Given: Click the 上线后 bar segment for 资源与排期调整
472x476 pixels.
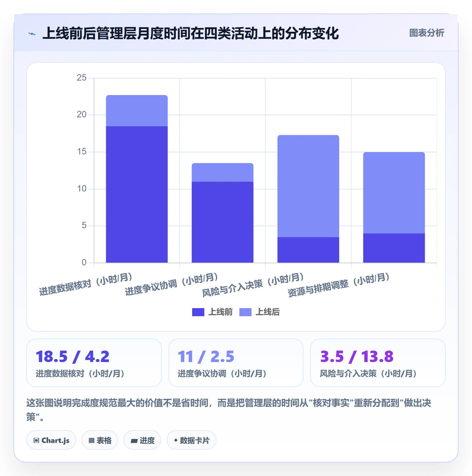Looking at the screenshot, I should pyautogui.click(x=394, y=193).
